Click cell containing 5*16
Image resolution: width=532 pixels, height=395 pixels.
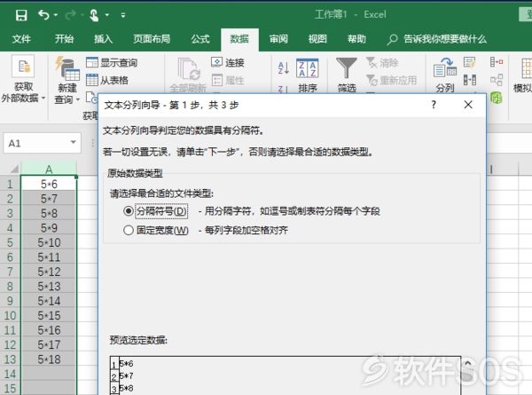click(x=49, y=330)
